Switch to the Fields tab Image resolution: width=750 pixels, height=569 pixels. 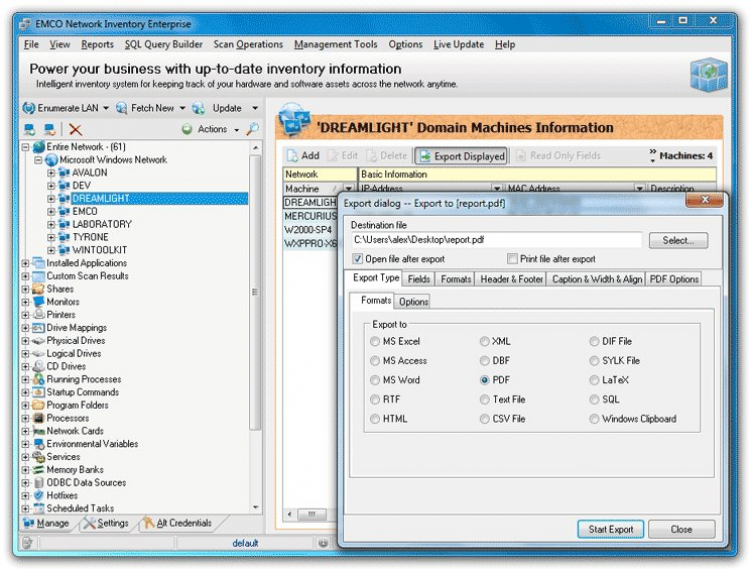(419, 279)
